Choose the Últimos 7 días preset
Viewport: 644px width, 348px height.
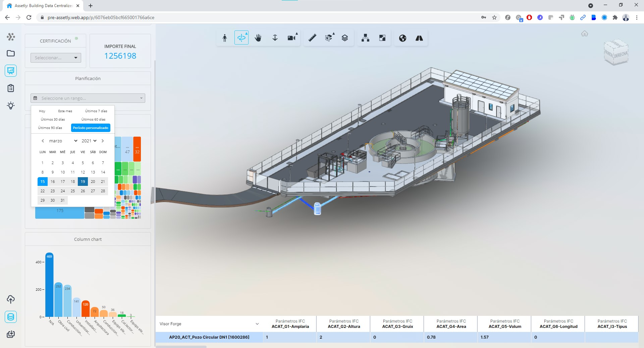96,111
